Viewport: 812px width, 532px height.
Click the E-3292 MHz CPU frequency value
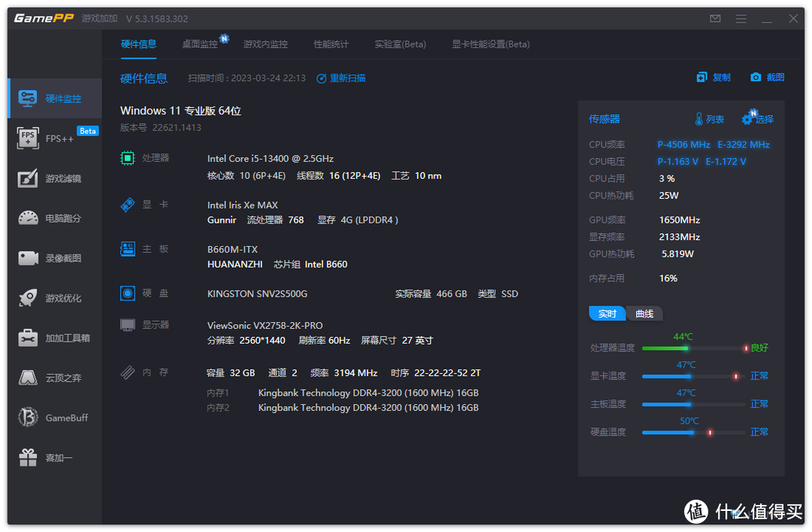coord(743,144)
